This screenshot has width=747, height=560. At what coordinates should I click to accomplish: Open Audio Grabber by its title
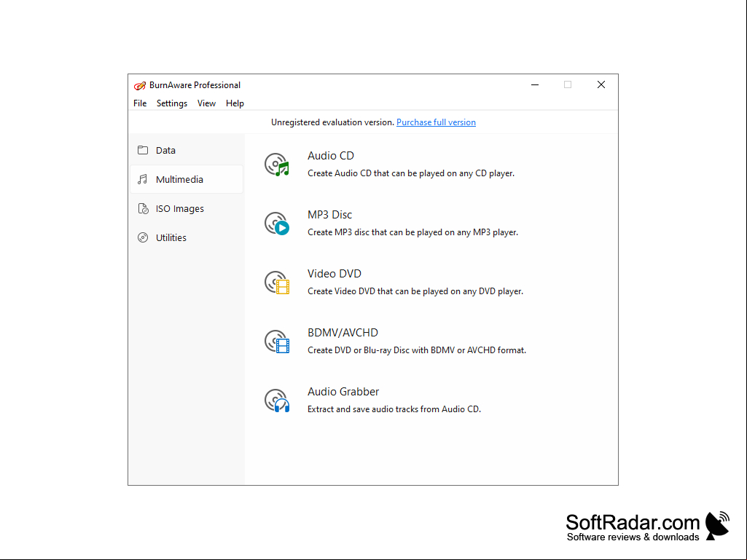pyautogui.click(x=343, y=392)
